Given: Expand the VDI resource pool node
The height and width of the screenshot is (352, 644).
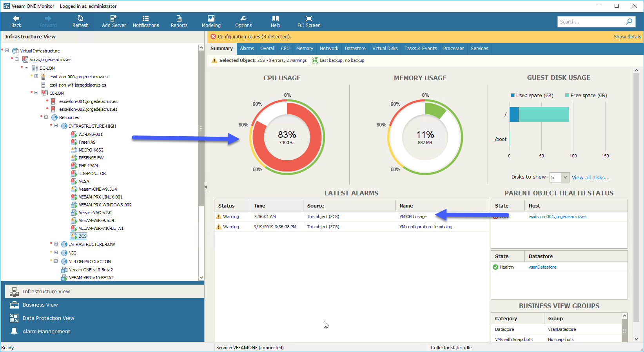Looking at the screenshot, I should [x=56, y=253].
